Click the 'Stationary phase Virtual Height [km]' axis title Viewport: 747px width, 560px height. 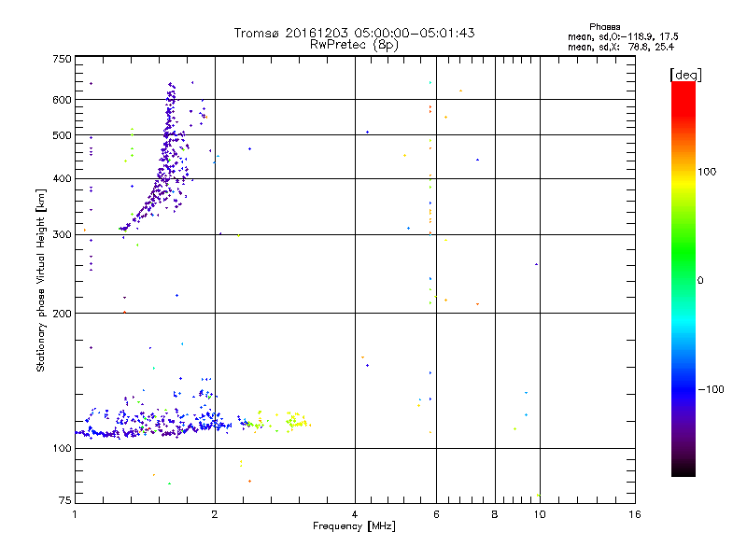[41, 280]
